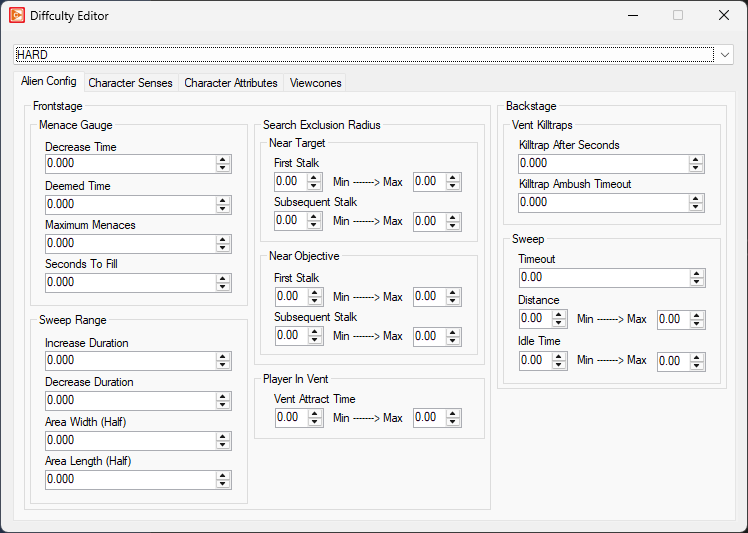Lower Area Width (Half) with down arrow
This screenshot has height=533, width=748.
coord(223,444)
